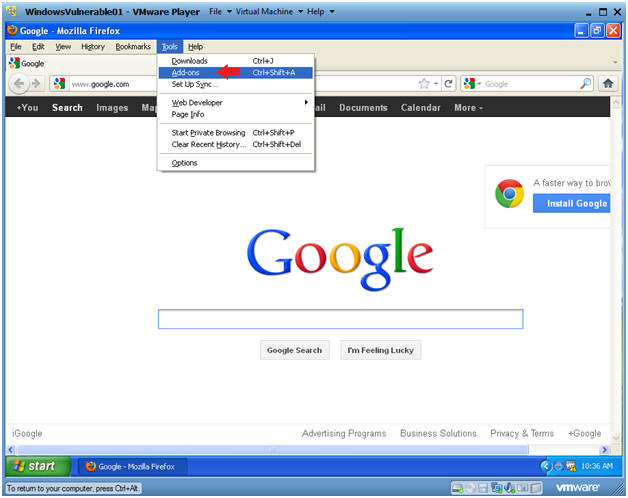Reload the page with the refresh icon
This screenshot has width=628, height=498.
pos(449,84)
